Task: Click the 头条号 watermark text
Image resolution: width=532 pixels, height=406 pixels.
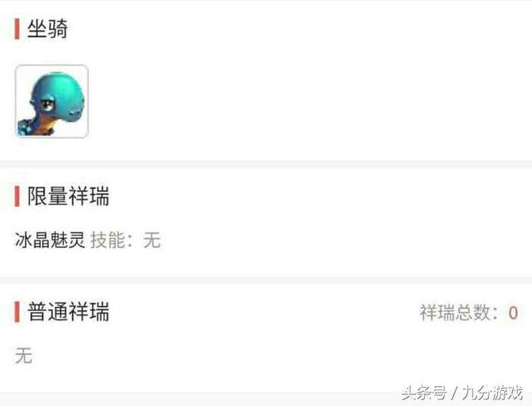Action: tap(424, 393)
